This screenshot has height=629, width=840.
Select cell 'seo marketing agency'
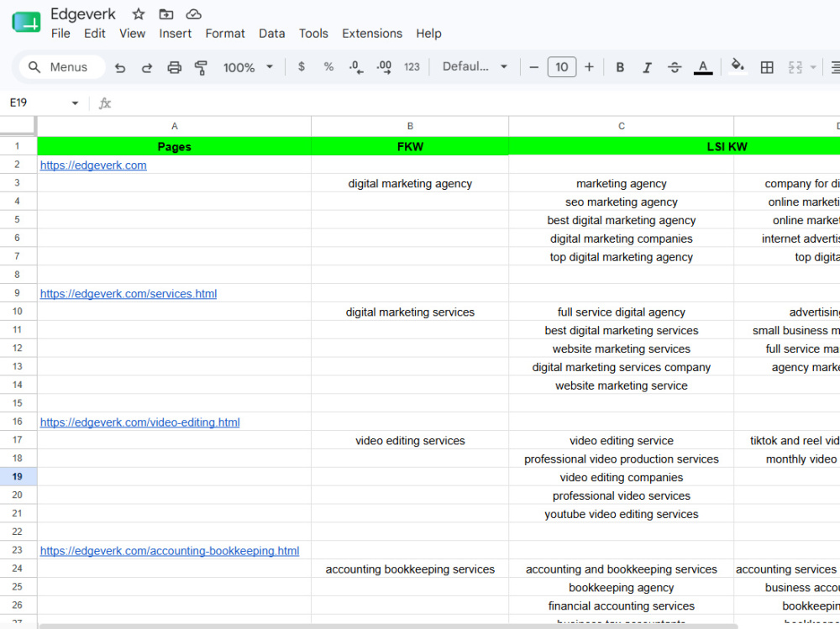622,202
